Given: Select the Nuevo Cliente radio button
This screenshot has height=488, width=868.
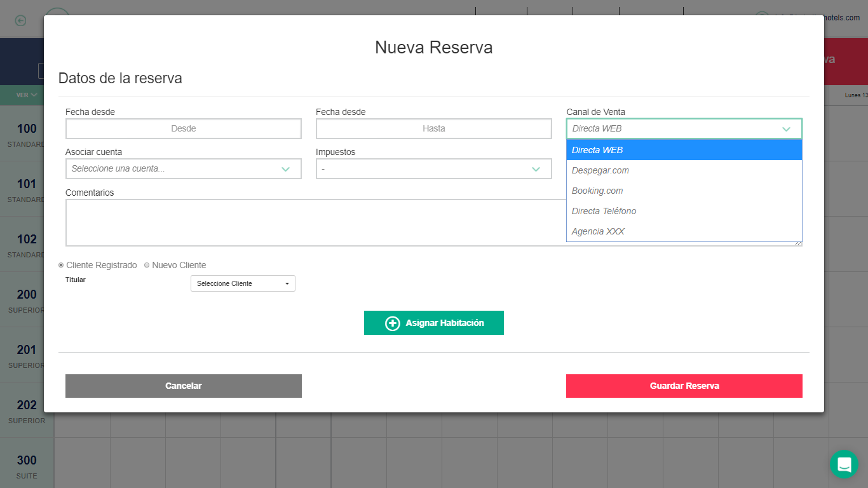Looking at the screenshot, I should tap(147, 265).
